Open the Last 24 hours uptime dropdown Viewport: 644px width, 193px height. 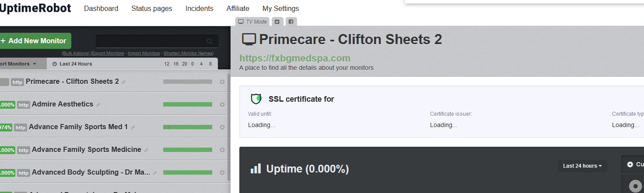[x=582, y=166]
